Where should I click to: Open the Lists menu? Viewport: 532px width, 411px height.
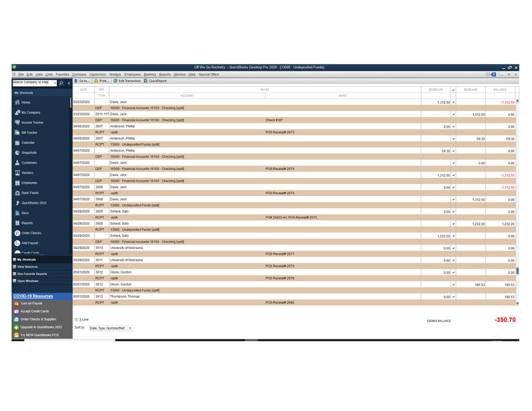tap(49, 75)
